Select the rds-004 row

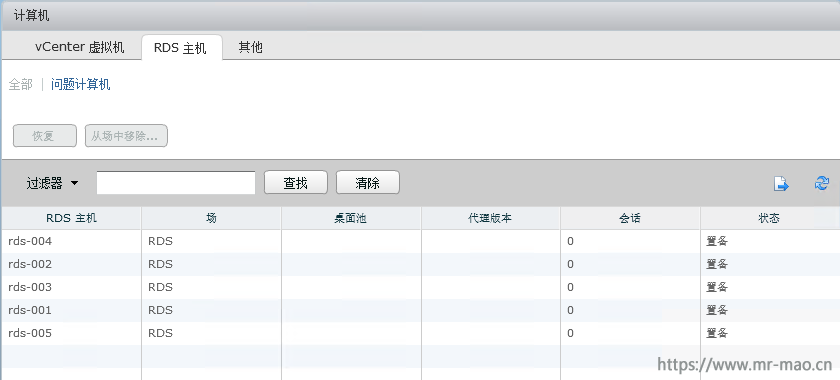point(420,241)
